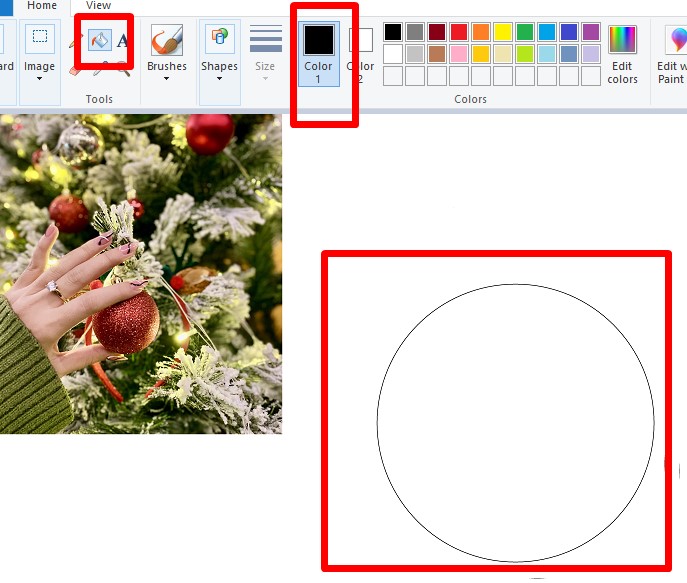Screen dimensions: 687x583
Task: Pick the white palette swatch
Action: 393,54
